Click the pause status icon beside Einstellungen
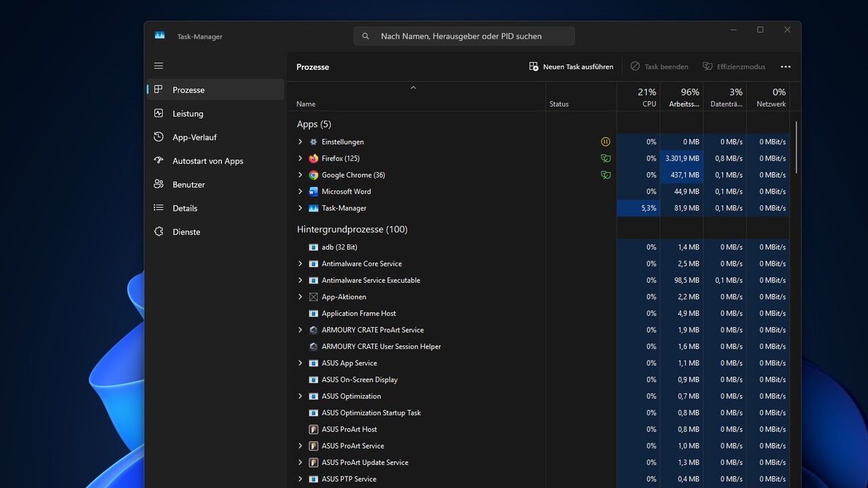This screenshot has height=488, width=868. 606,142
